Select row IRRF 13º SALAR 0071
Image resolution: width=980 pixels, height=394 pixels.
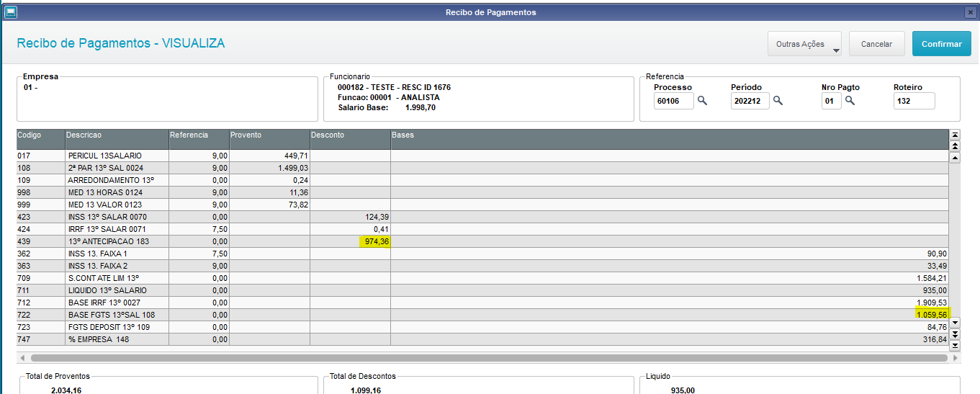482,229
